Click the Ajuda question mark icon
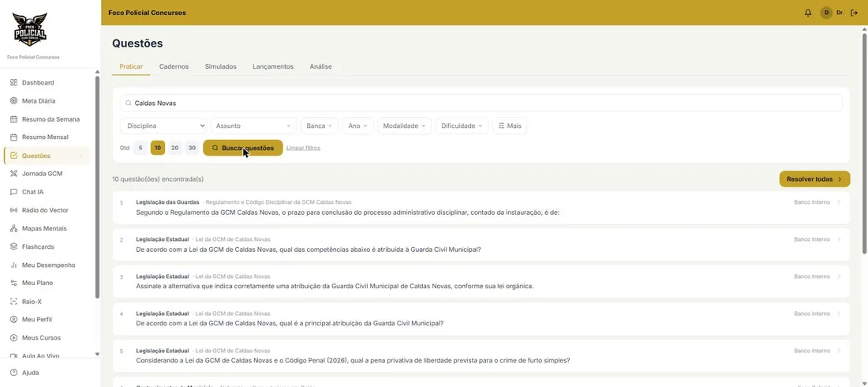This screenshot has width=868, height=387. [14, 373]
